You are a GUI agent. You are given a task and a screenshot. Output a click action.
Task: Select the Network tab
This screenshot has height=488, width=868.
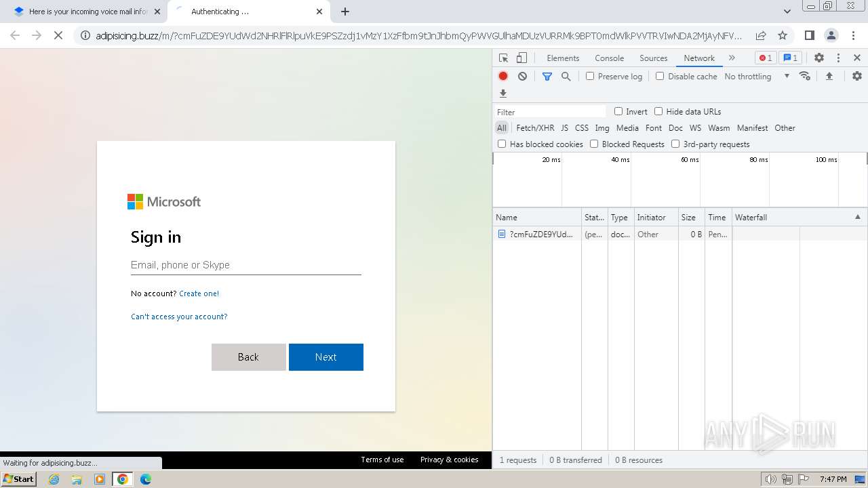tap(699, 58)
